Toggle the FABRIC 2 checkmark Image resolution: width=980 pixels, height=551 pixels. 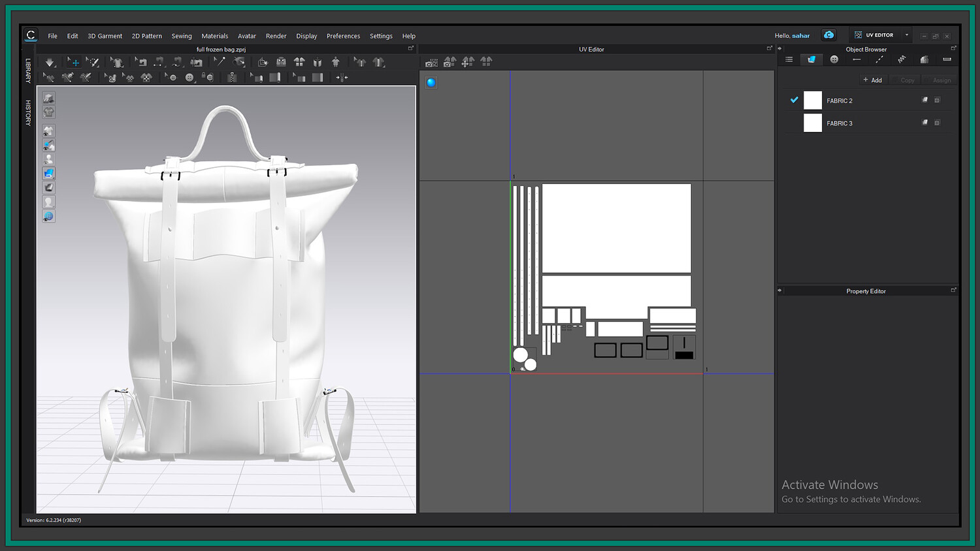(794, 101)
